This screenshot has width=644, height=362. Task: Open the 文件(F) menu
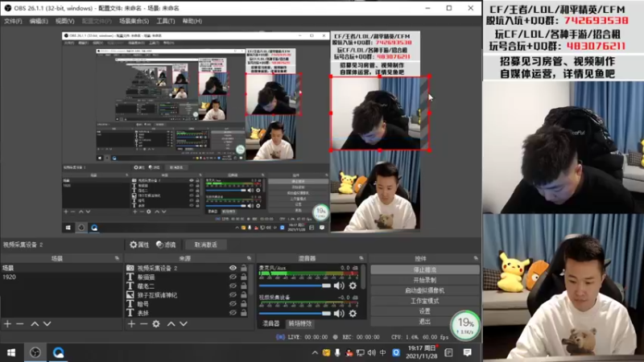pyautogui.click(x=13, y=21)
